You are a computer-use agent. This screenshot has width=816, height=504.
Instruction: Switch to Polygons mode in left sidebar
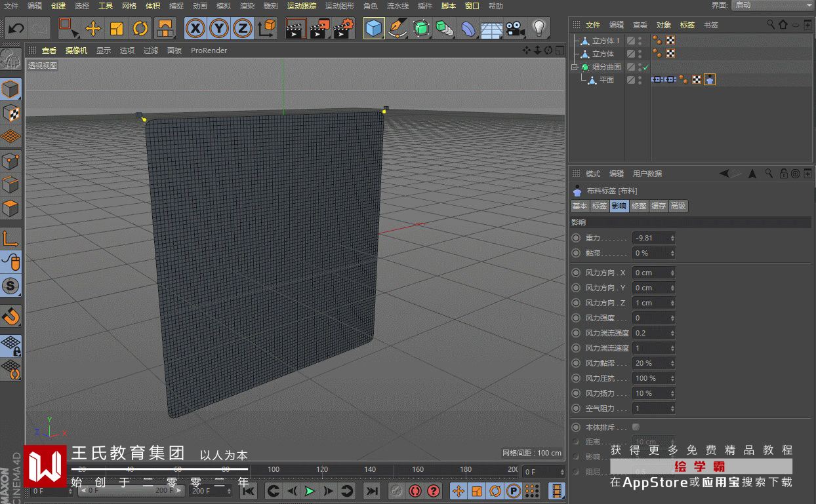[10, 210]
